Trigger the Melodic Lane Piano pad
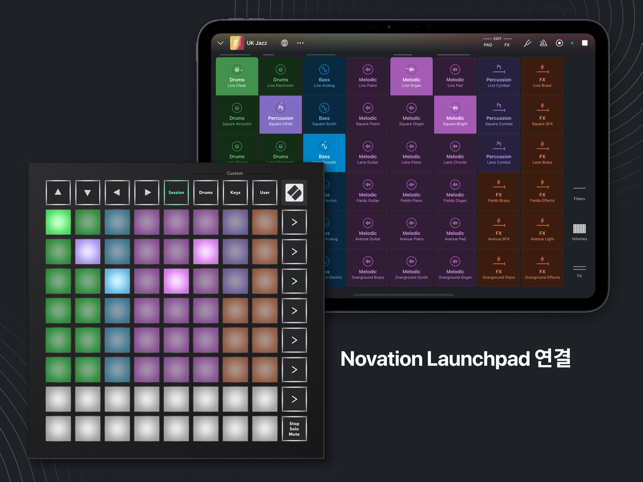 411,153
